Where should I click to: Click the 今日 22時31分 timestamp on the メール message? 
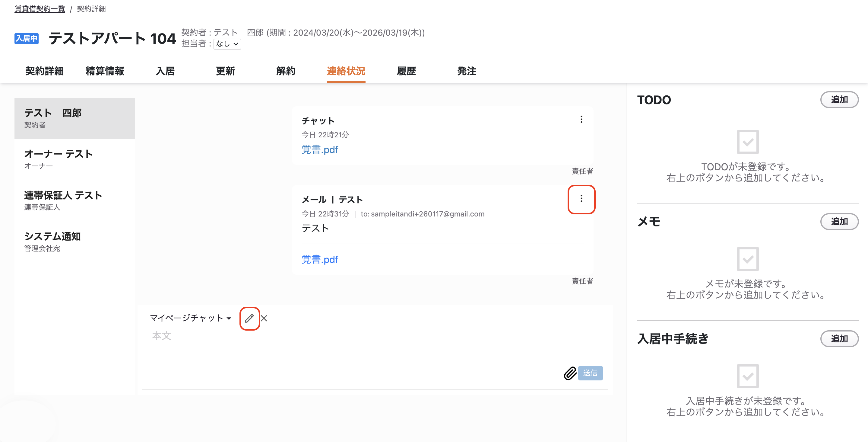coord(325,214)
